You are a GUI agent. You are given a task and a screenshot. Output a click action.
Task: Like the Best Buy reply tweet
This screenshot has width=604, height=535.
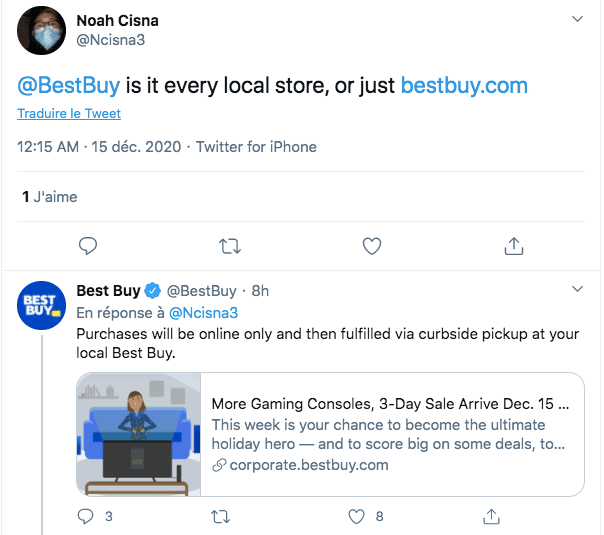point(356,516)
